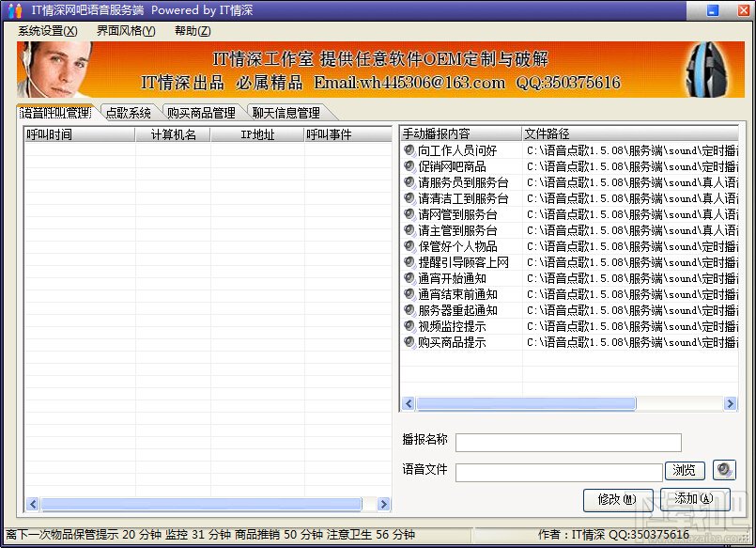Viewport: 756px width, 548px height.
Task: Click speaker icon beside 请服务员到服务台
Action: coord(409,182)
